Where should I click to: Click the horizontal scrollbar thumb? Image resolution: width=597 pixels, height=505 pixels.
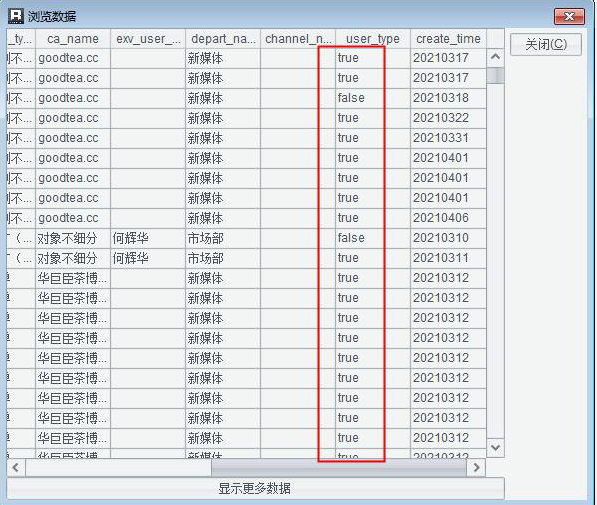click(x=339, y=467)
